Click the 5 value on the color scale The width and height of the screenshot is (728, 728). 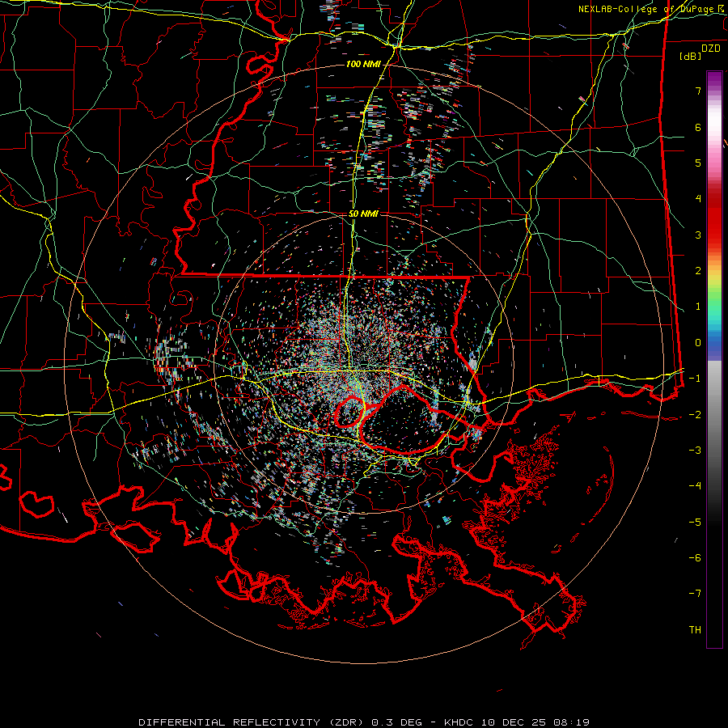[x=698, y=163]
